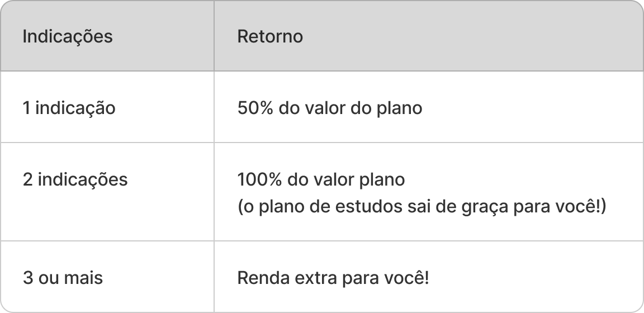The image size is (644, 313).
Task: Click the digit "1" before "indicação"
Action: [x=26, y=108]
